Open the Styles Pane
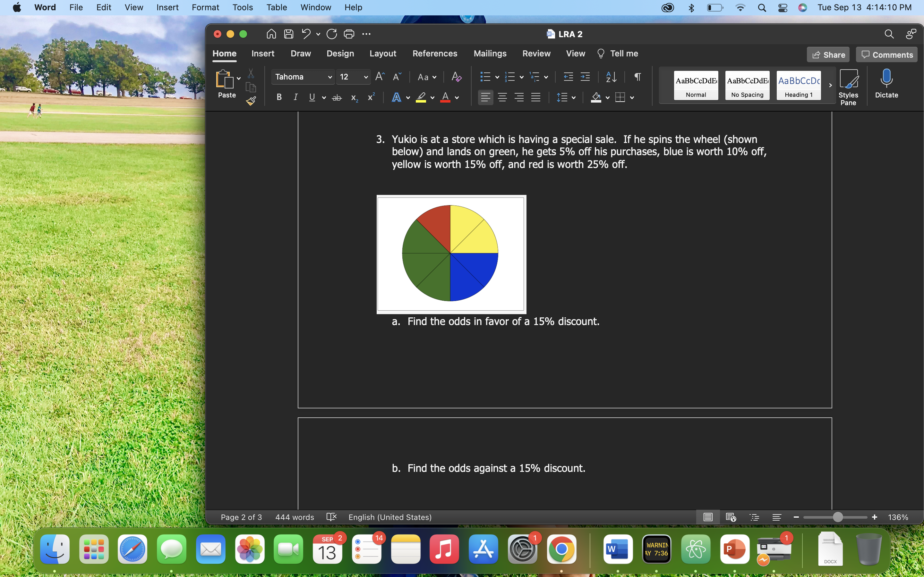 849,86
